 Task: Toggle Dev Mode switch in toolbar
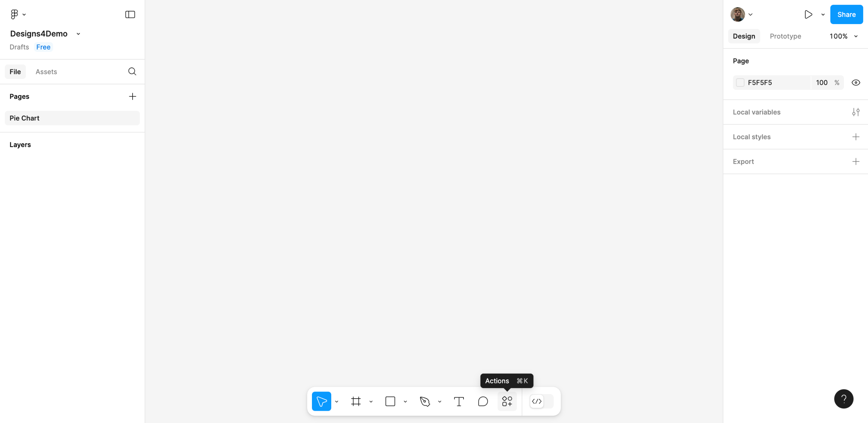pyautogui.click(x=541, y=401)
